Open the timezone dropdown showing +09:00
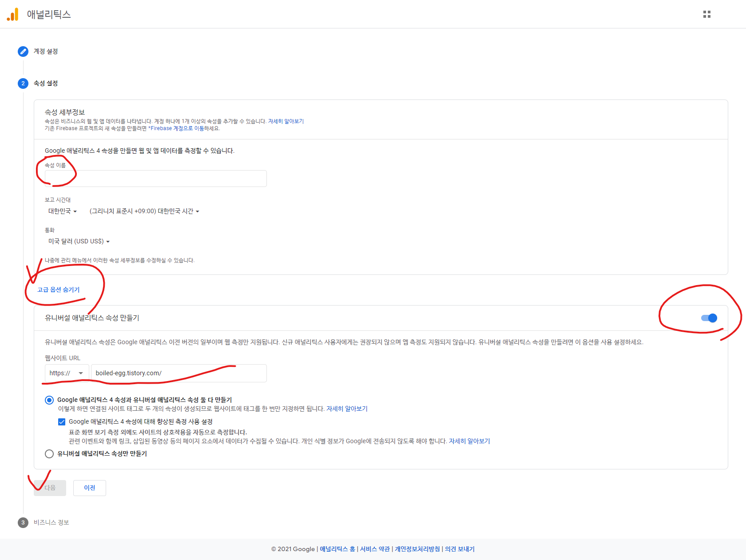The image size is (746, 560). (x=144, y=211)
